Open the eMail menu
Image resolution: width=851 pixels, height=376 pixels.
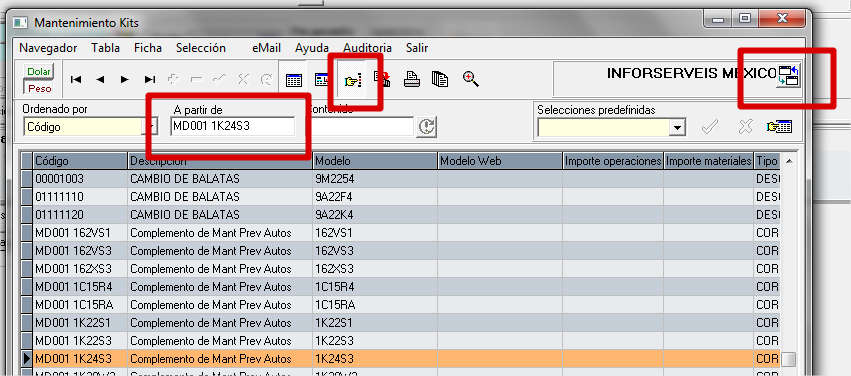pyautogui.click(x=266, y=48)
